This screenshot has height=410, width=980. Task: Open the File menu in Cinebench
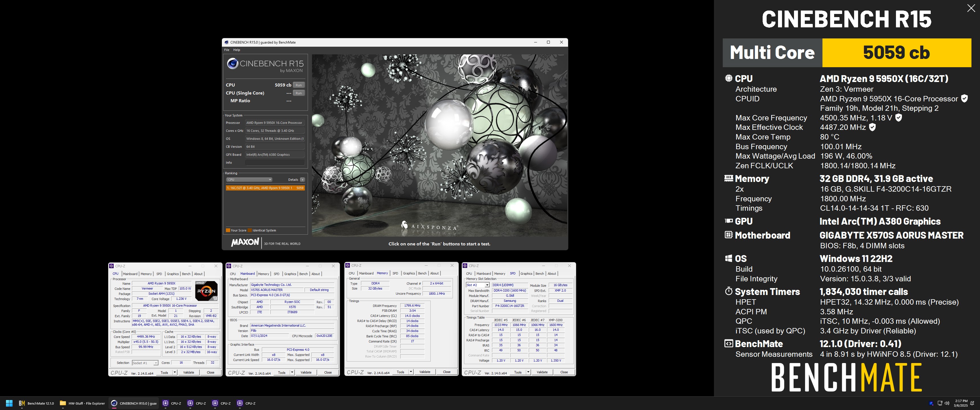point(227,50)
